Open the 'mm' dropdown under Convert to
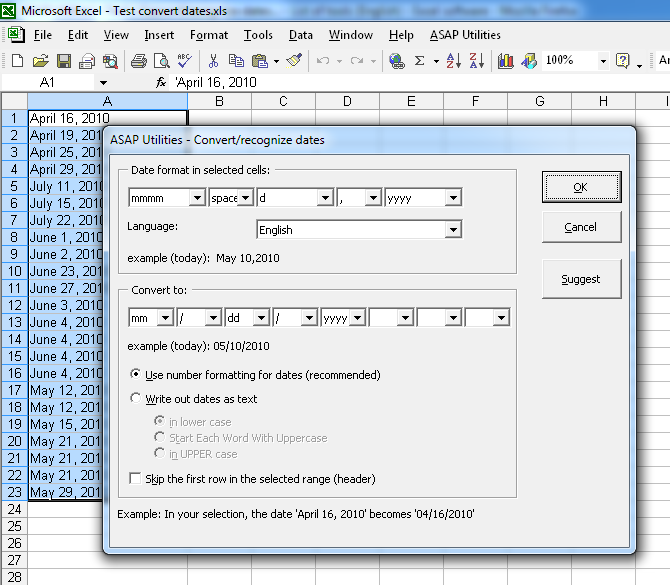The image size is (670, 585). coord(165,318)
